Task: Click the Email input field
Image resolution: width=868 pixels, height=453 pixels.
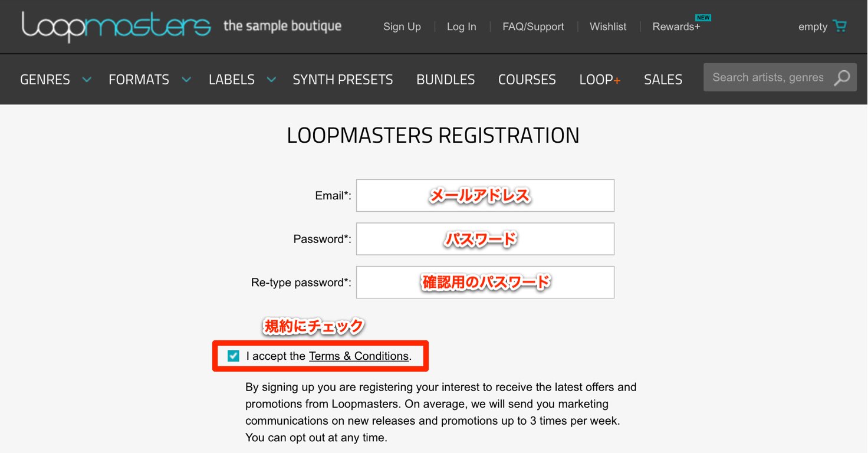Action: pos(485,195)
